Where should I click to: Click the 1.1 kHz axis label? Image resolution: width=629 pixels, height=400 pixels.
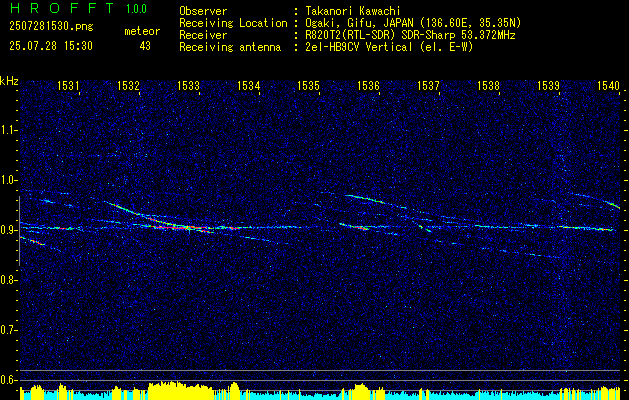(x=8, y=130)
